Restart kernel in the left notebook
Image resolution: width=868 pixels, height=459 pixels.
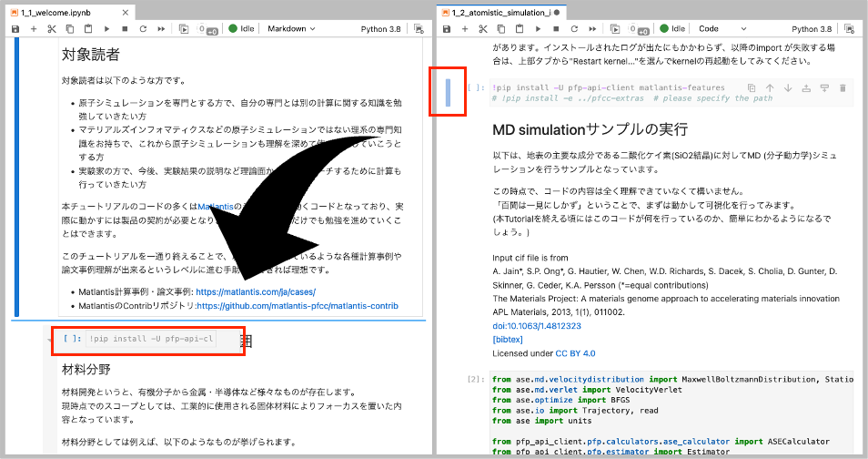(143, 29)
